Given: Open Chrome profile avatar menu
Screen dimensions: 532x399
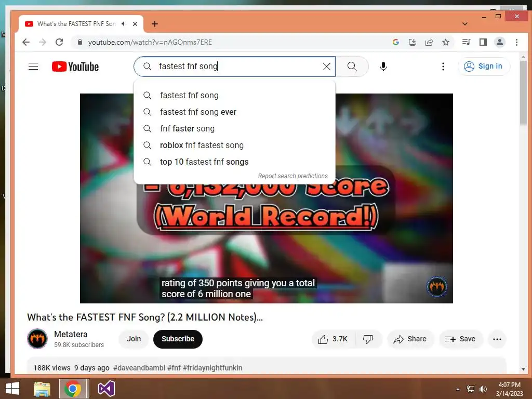Looking at the screenshot, I should [x=500, y=42].
